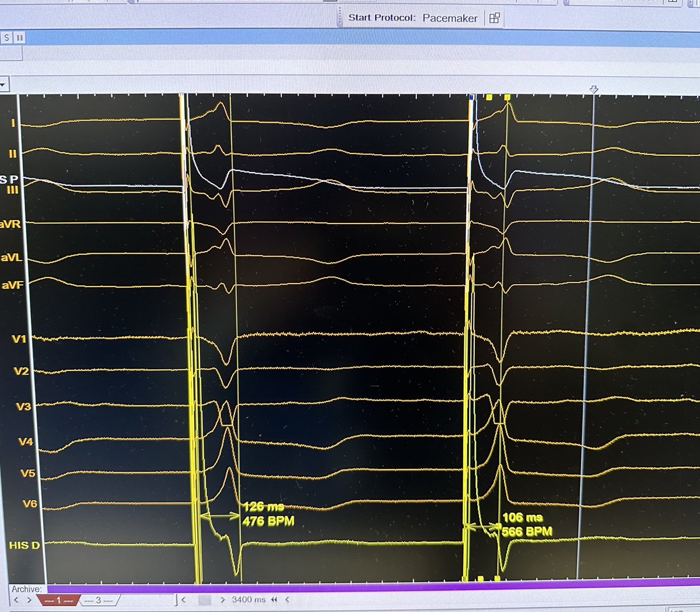
Task: Click the rewind double-arrow near 3400 ms
Action: [273, 600]
